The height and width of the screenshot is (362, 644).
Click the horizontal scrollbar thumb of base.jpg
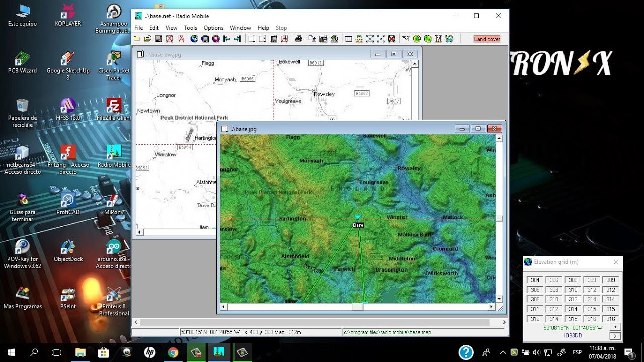pos(358,307)
